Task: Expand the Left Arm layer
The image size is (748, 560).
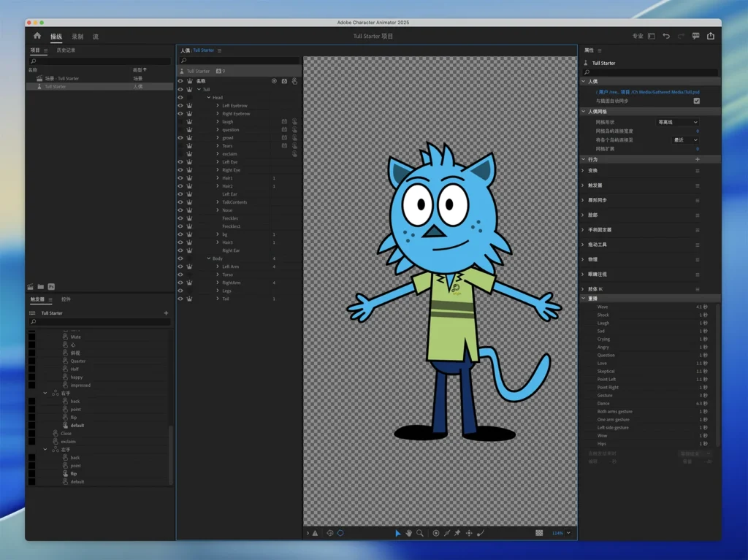Action: [218, 266]
